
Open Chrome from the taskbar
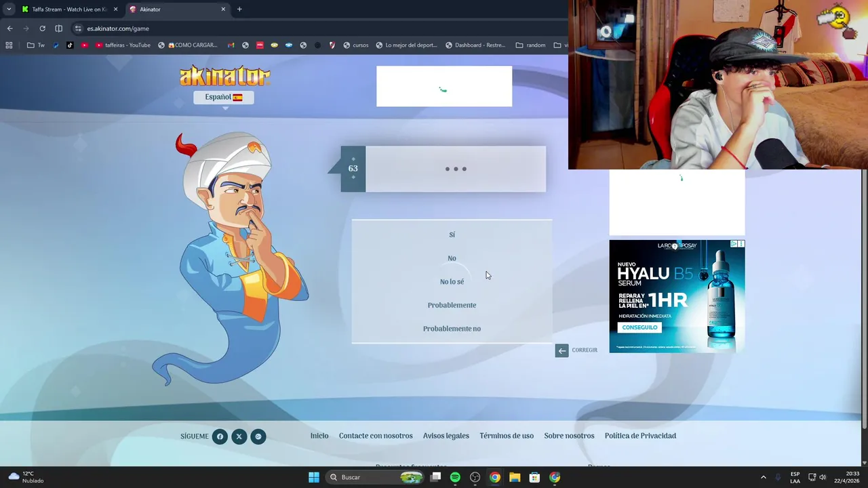(x=495, y=477)
